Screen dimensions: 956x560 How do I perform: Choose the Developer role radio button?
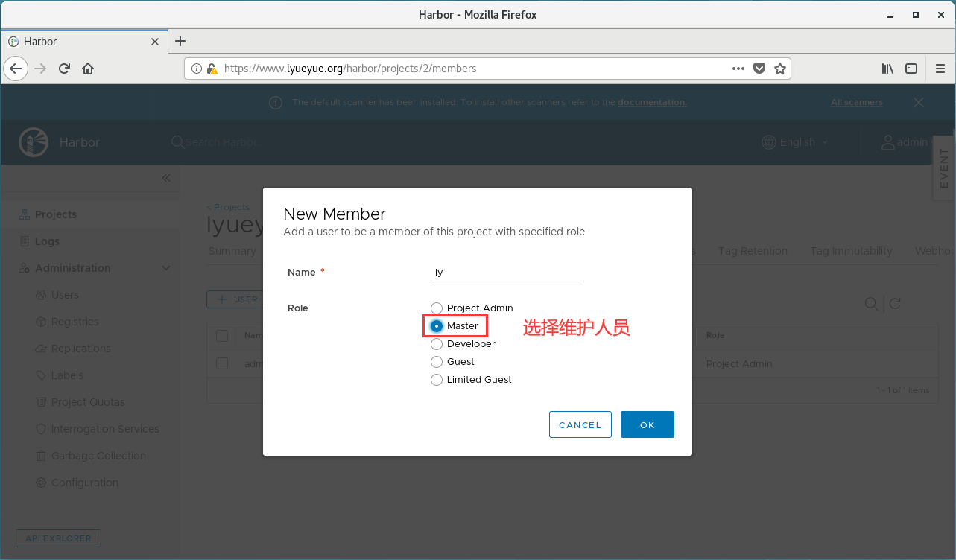(x=437, y=344)
